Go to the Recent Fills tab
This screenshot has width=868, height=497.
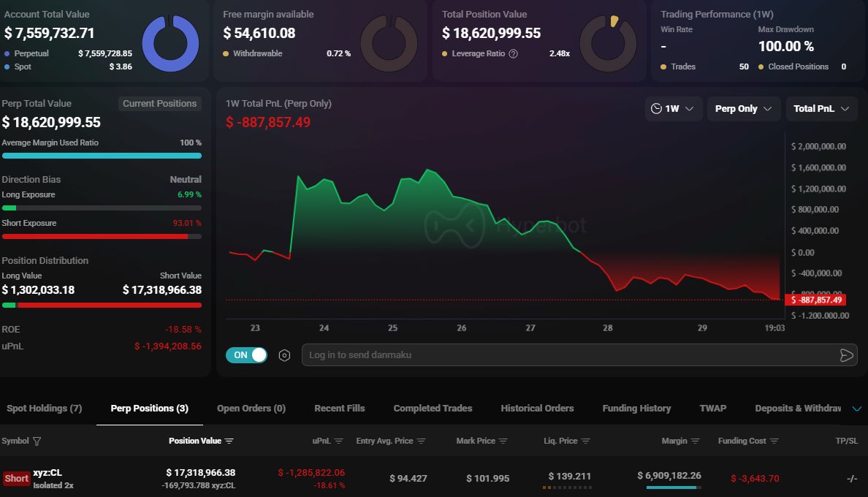pos(339,409)
